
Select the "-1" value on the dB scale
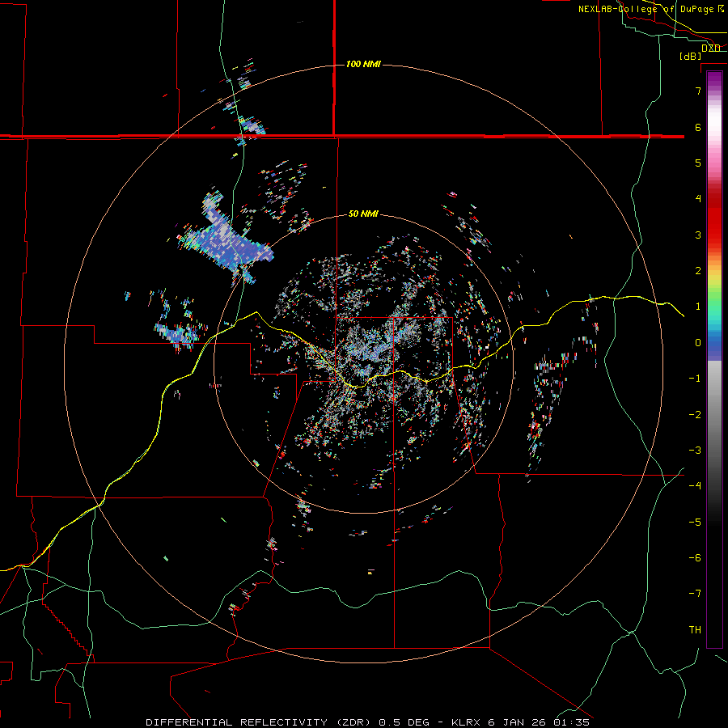pos(695,379)
